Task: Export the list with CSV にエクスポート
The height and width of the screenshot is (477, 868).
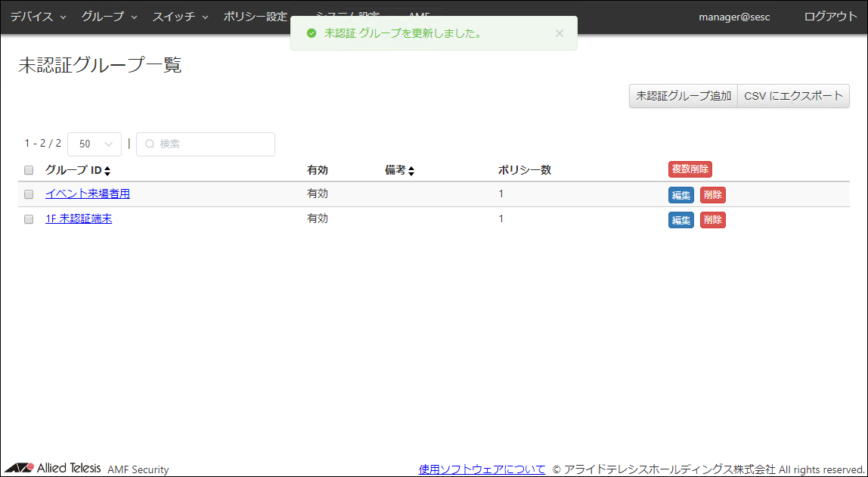Action: click(x=793, y=96)
